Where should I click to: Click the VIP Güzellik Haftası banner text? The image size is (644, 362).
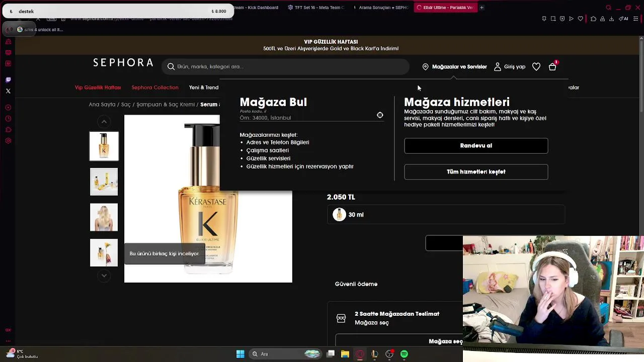pyautogui.click(x=331, y=42)
